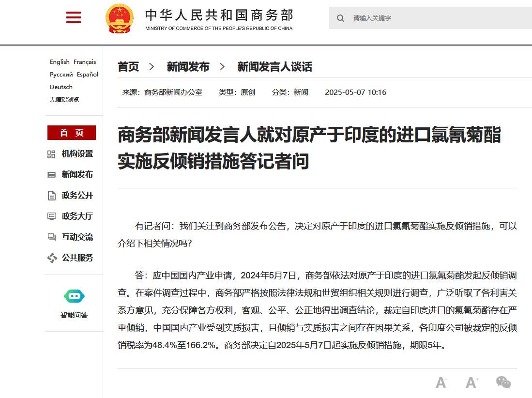Open the 智能问答 robot assistant icon
532x398 pixels.
74,296
